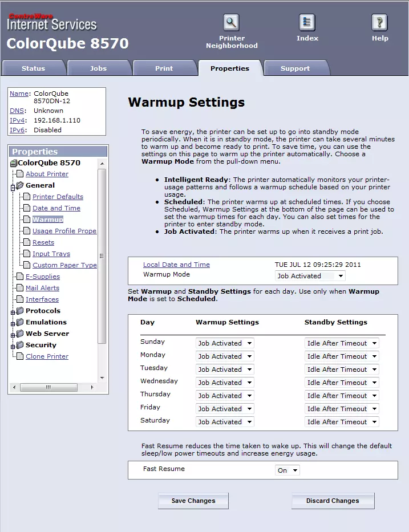Open the Warmup Mode dropdown
This screenshot has width=409, height=532.
point(310,276)
